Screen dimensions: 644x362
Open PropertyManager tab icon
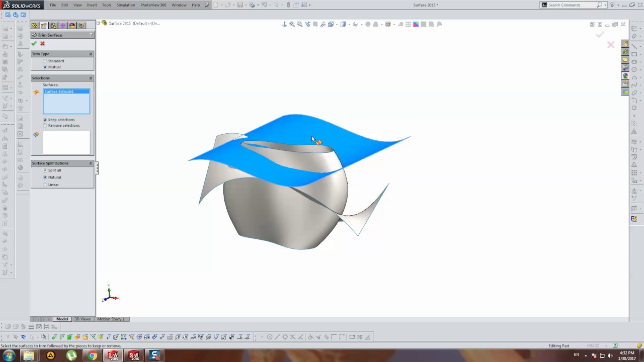pos(44,25)
